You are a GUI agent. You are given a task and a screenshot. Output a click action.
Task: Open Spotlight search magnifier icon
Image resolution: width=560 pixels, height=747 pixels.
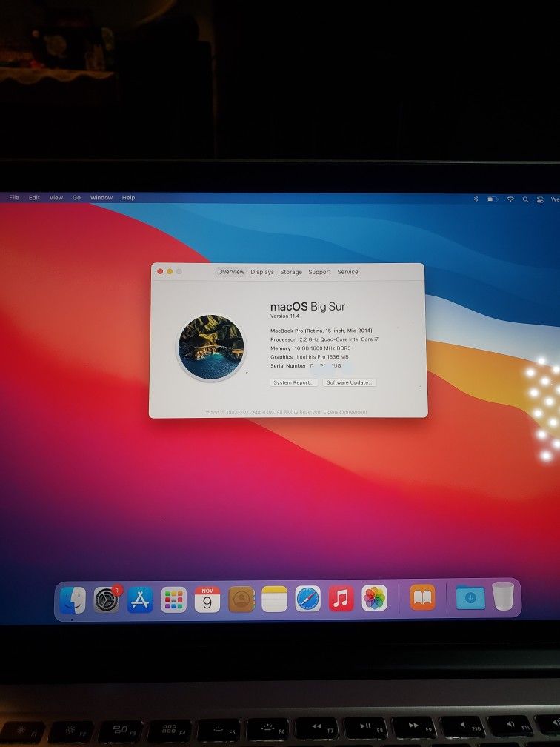[x=525, y=199]
